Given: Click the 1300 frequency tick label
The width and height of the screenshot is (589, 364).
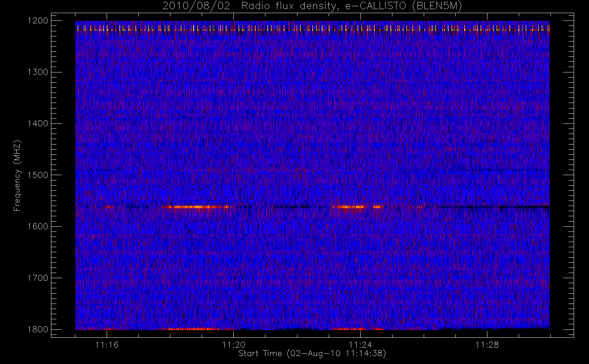Looking at the screenshot, I should [x=38, y=72].
